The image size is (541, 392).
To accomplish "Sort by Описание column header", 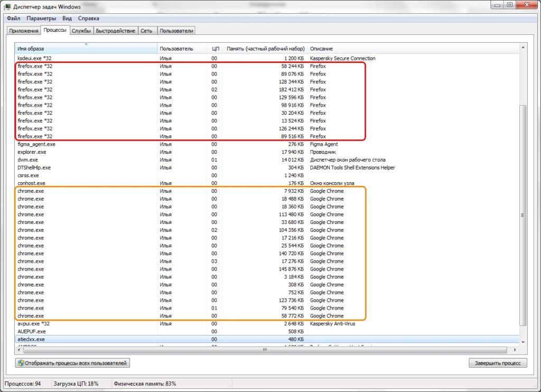I will 413,49.
